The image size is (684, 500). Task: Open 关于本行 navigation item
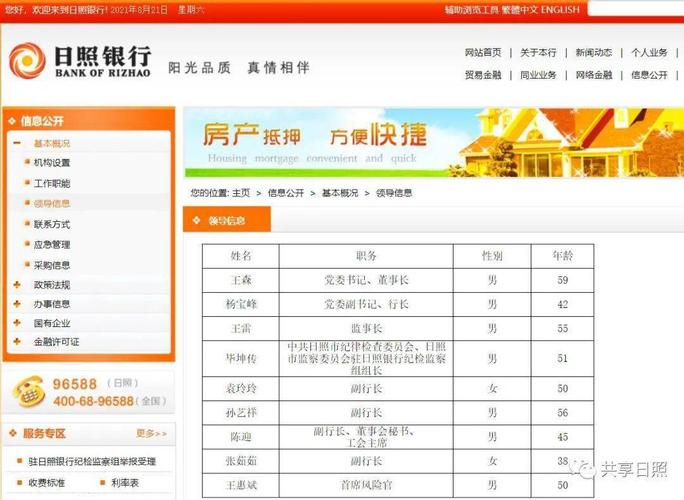click(x=538, y=53)
